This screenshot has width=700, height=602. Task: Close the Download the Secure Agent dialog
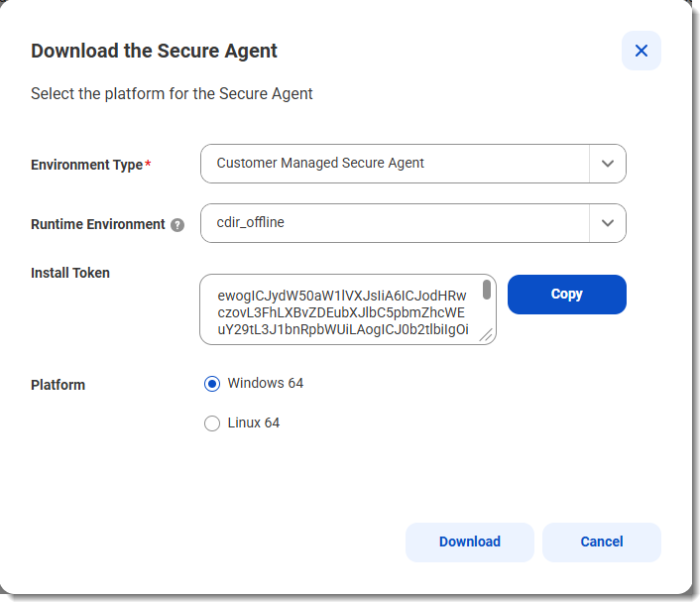point(642,51)
